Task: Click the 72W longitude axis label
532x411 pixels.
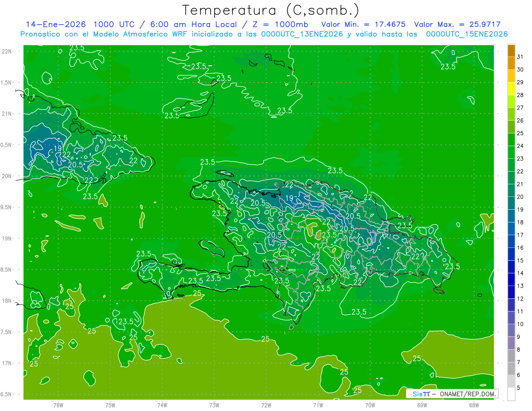Action: click(266, 405)
